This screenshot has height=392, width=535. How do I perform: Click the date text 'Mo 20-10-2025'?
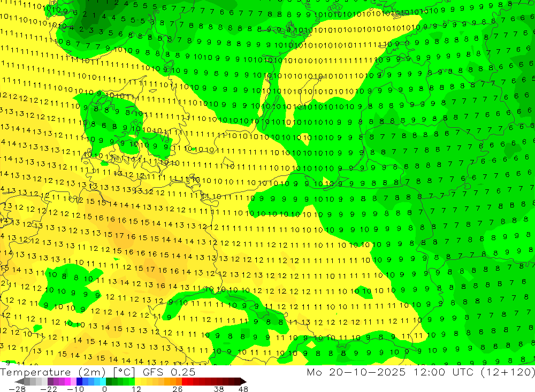(x=356, y=372)
